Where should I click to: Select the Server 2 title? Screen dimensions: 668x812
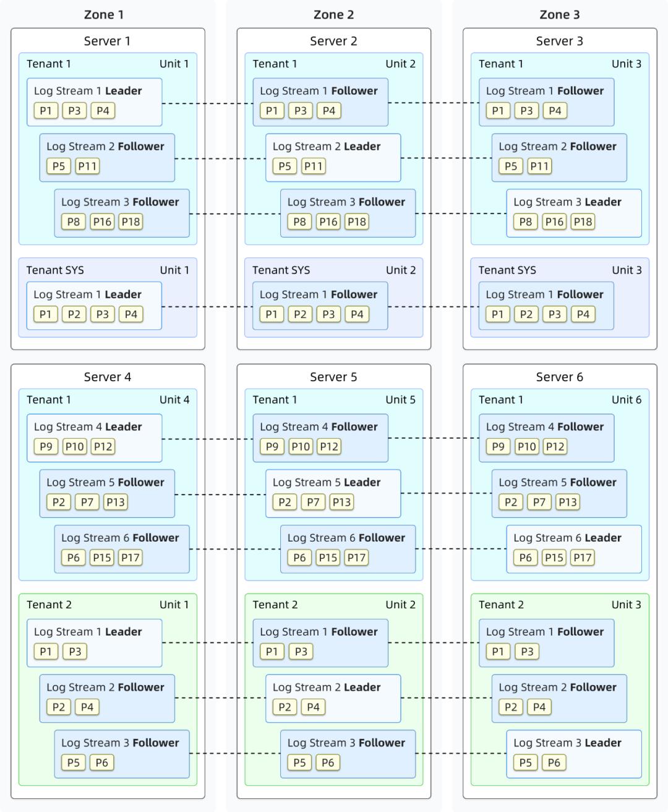click(333, 41)
